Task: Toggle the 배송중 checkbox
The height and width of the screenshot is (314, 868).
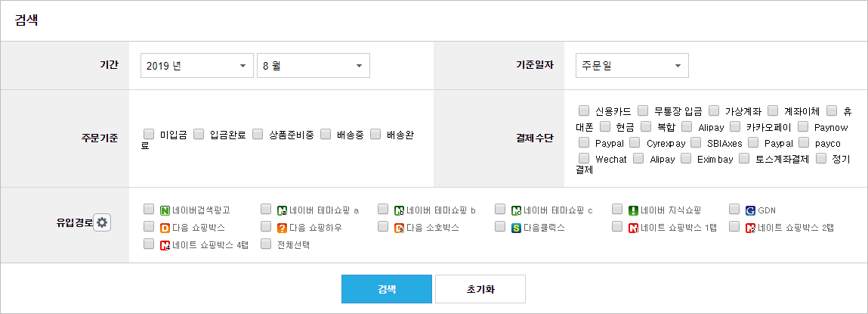Action: coord(325,134)
